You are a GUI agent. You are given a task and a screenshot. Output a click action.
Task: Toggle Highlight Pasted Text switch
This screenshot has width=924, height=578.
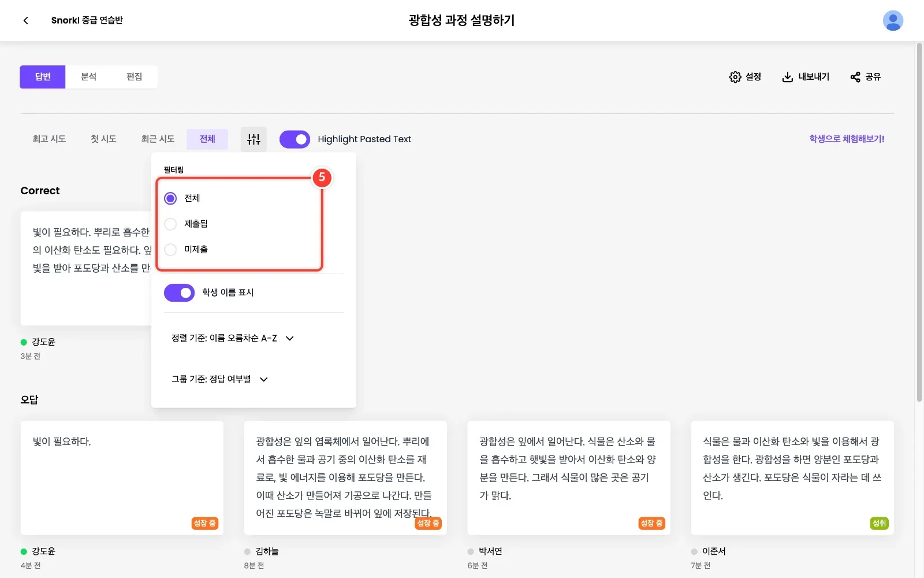click(x=295, y=139)
